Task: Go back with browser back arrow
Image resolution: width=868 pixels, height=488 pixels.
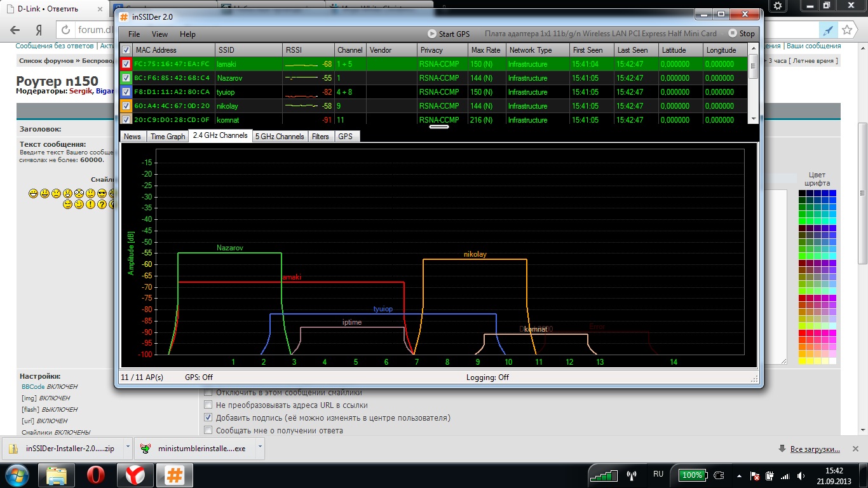Action: pos(15,30)
